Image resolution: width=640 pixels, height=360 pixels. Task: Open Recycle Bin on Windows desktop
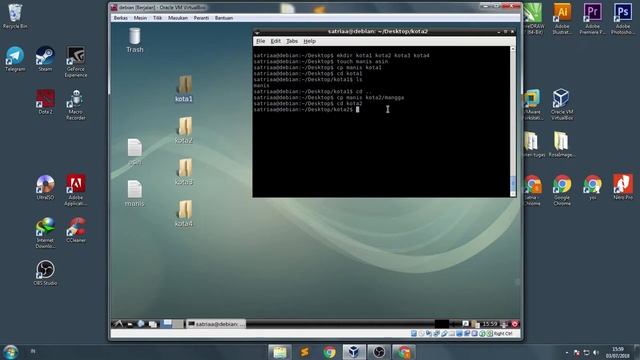point(15,17)
